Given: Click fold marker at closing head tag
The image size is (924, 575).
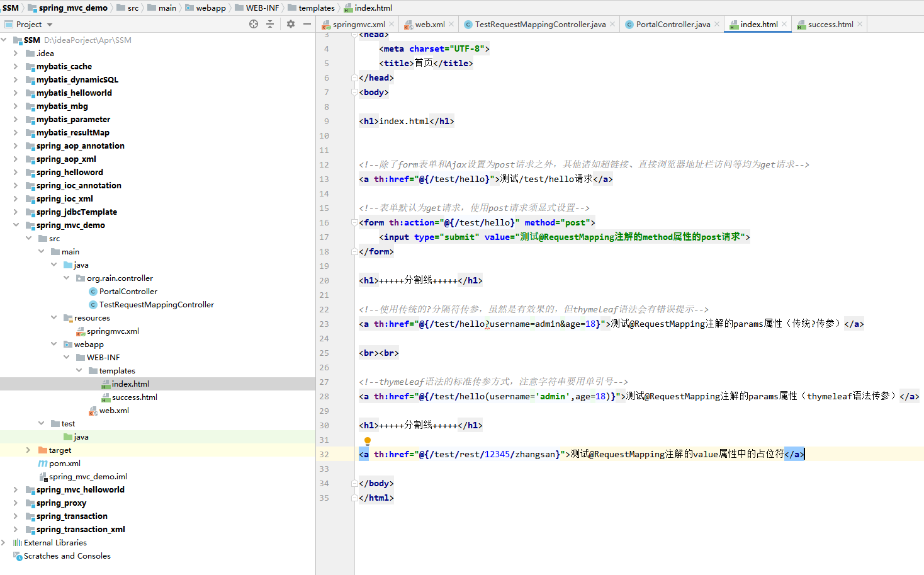Looking at the screenshot, I should click(354, 77).
